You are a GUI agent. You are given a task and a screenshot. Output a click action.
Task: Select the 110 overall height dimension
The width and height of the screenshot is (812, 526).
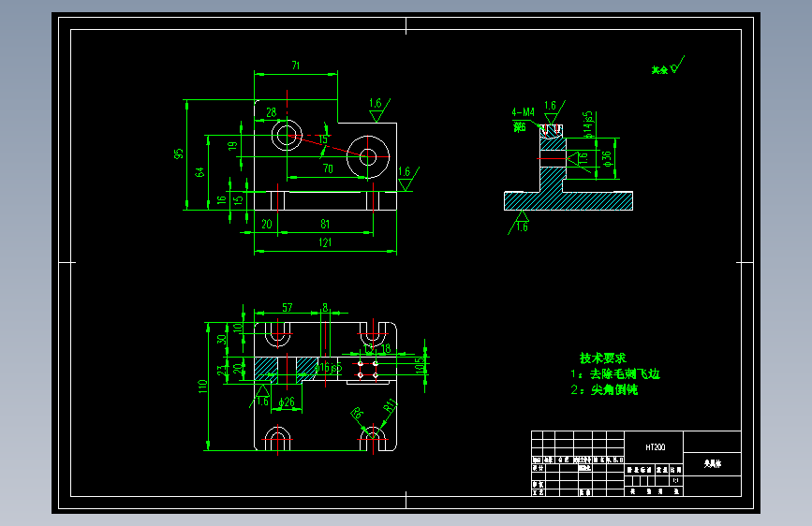tap(202, 387)
